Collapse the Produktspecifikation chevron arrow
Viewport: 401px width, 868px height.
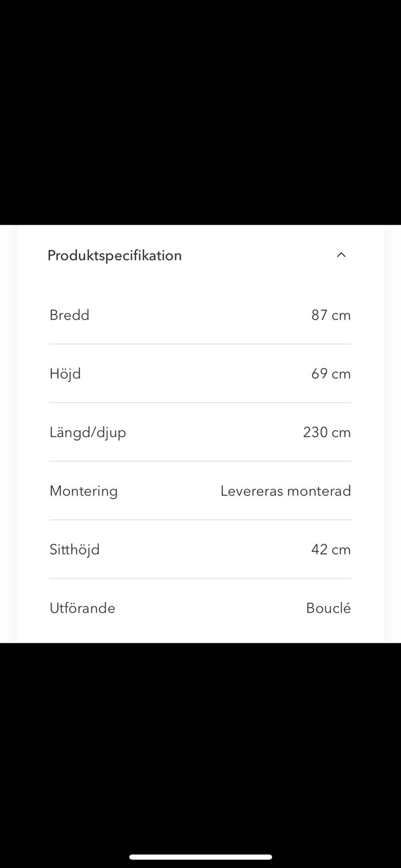pos(341,255)
